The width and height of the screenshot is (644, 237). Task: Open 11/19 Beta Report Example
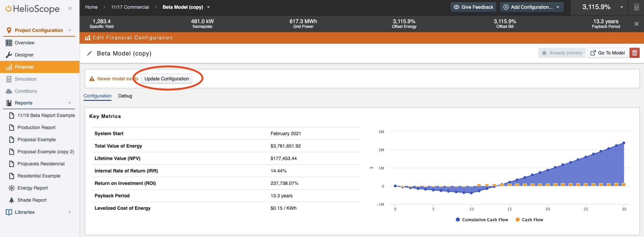(46, 115)
